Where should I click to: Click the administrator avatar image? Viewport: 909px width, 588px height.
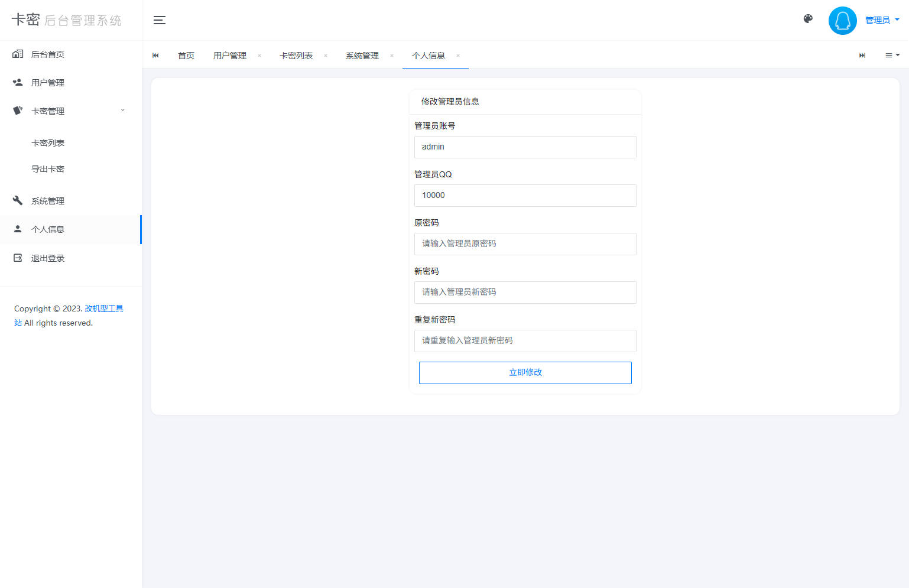(842, 21)
